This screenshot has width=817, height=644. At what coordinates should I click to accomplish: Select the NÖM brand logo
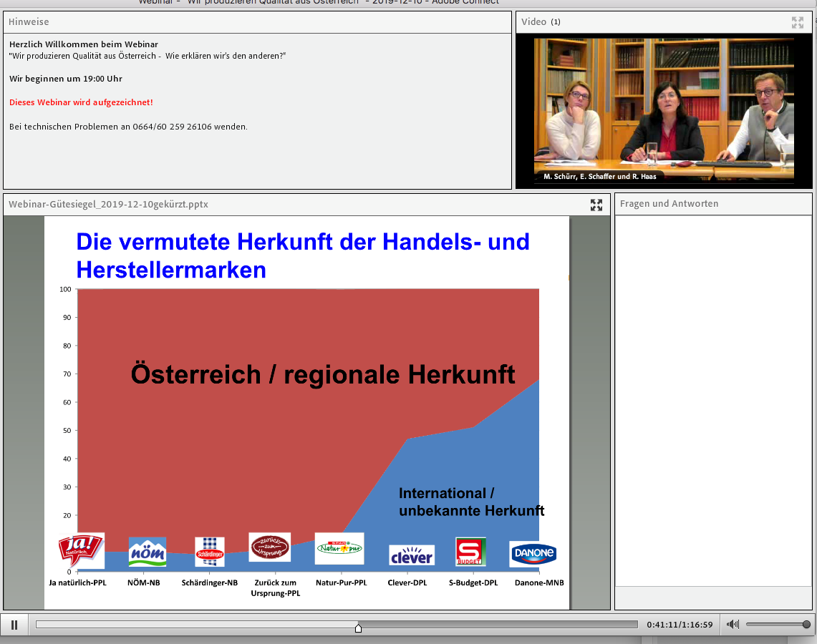click(x=147, y=552)
